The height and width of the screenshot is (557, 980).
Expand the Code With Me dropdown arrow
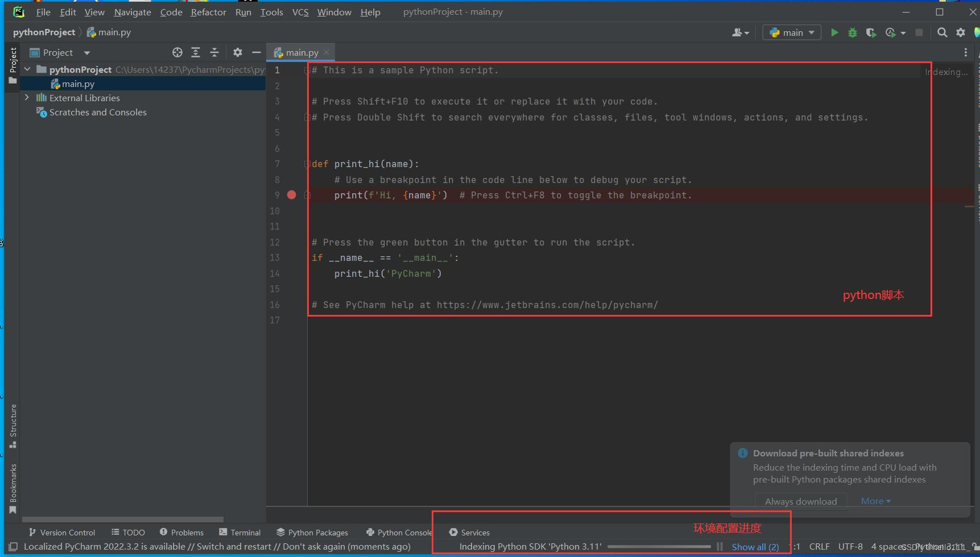coord(747,33)
